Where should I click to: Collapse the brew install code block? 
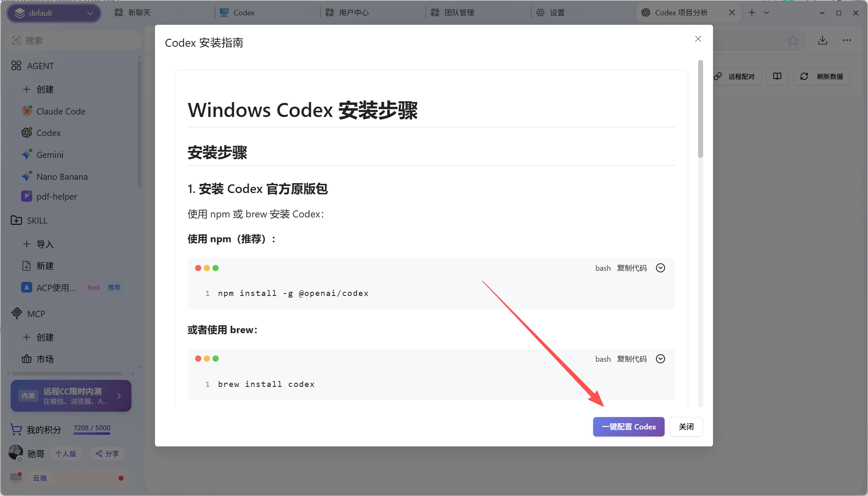point(661,359)
